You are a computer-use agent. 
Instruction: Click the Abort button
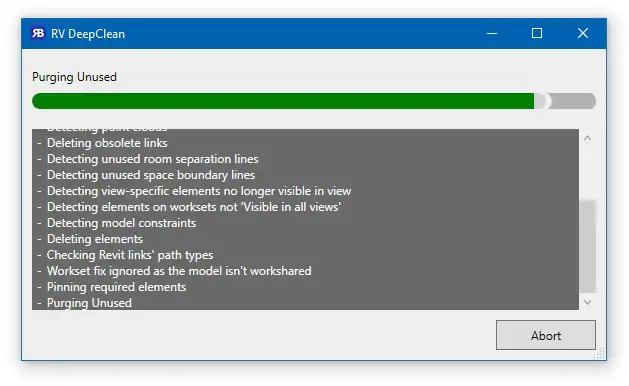[x=546, y=335]
